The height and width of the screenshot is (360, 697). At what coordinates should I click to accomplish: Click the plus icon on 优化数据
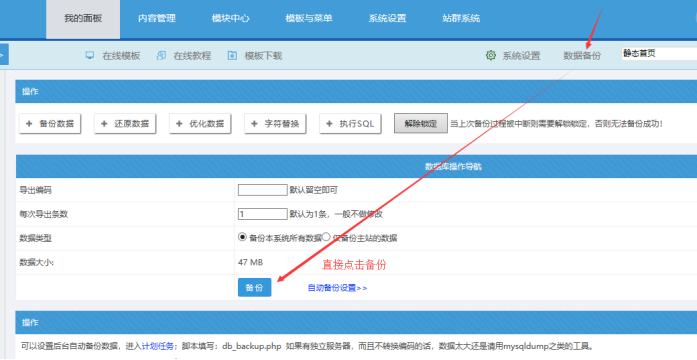[x=179, y=124]
